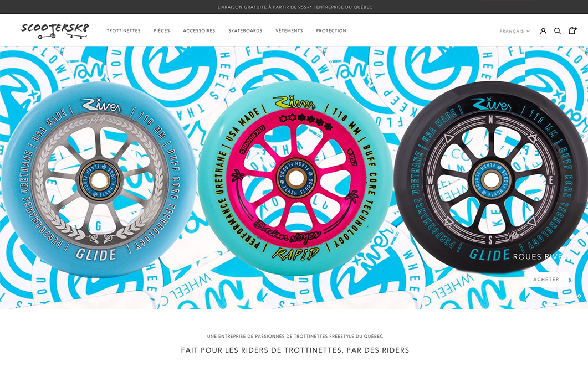Click the ScooterSk8 logo
This screenshot has height=367, width=588.
55,30
